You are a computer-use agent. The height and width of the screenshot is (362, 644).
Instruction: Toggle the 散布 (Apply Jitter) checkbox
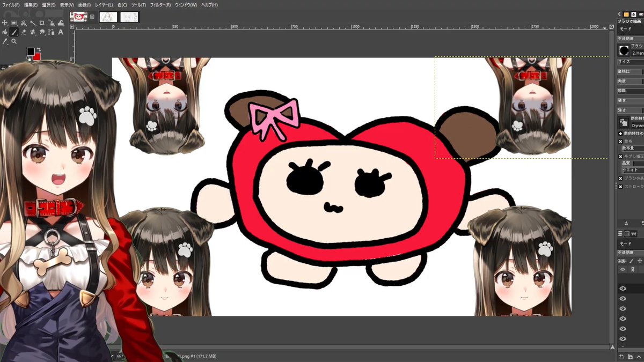[620, 142]
